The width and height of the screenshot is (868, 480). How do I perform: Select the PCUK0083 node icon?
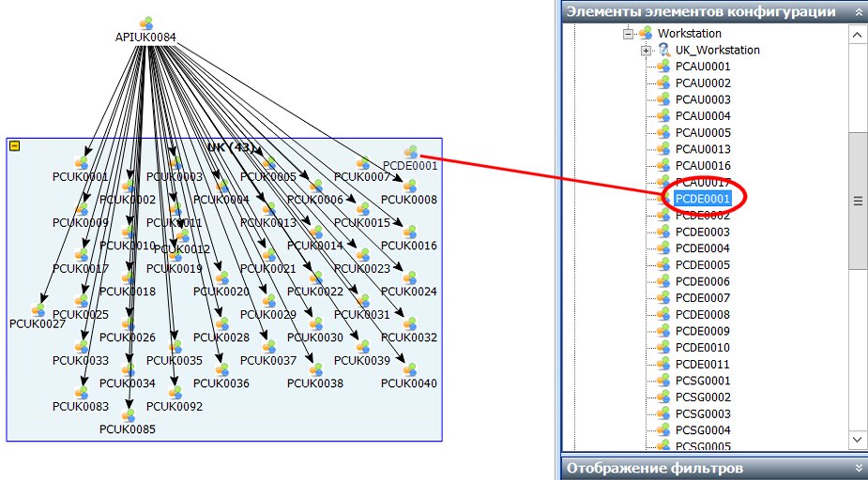click(x=82, y=393)
